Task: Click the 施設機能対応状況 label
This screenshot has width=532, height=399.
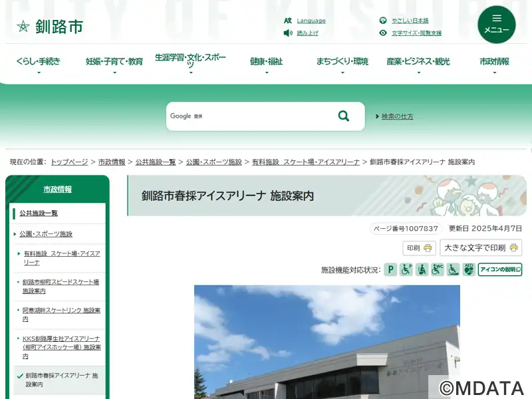Action: (351, 270)
